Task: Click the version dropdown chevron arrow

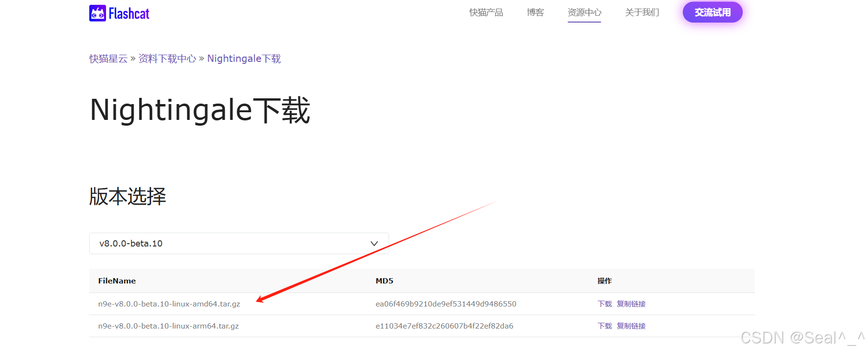Action: click(x=374, y=244)
